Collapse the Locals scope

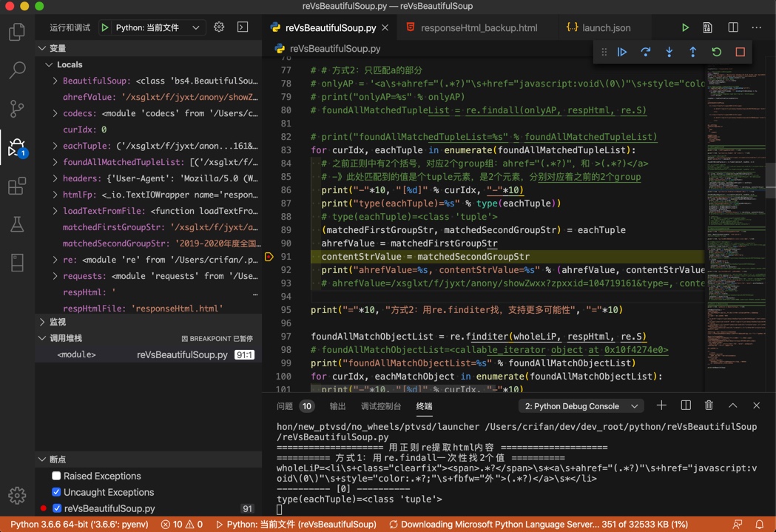pos(49,64)
